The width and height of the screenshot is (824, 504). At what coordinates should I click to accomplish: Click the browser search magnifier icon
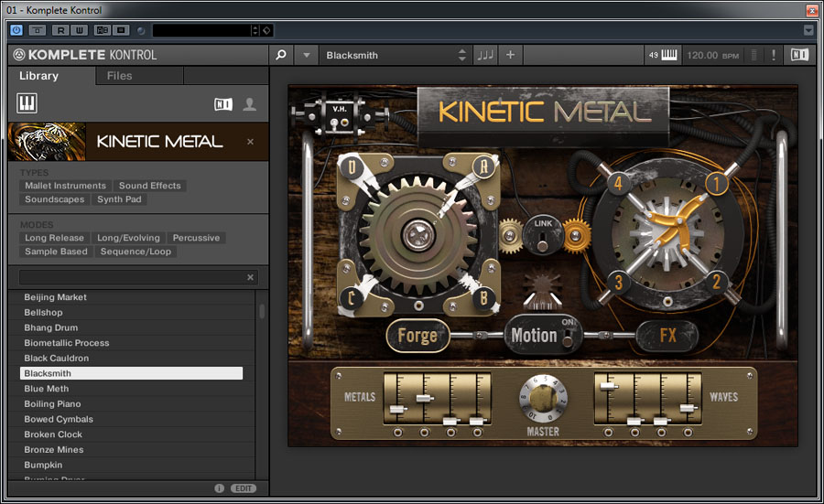point(281,55)
